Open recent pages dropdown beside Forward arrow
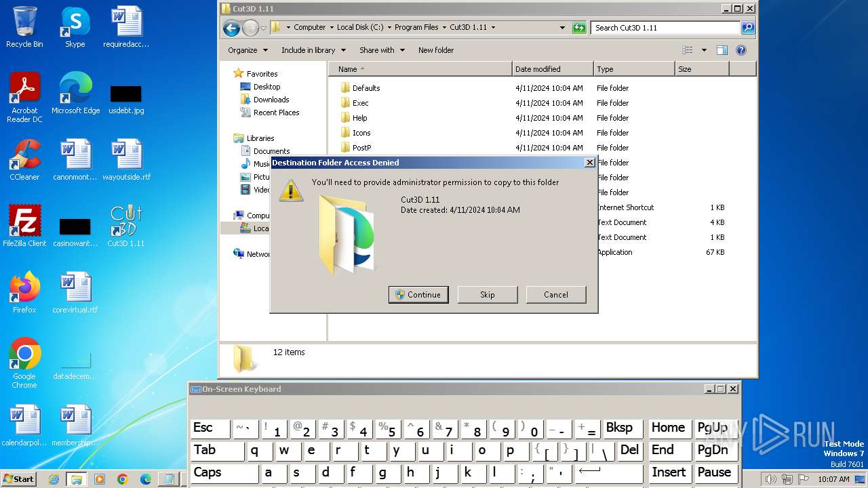The width and height of the screenshot is (868, 488). click(x=264, y=28)
